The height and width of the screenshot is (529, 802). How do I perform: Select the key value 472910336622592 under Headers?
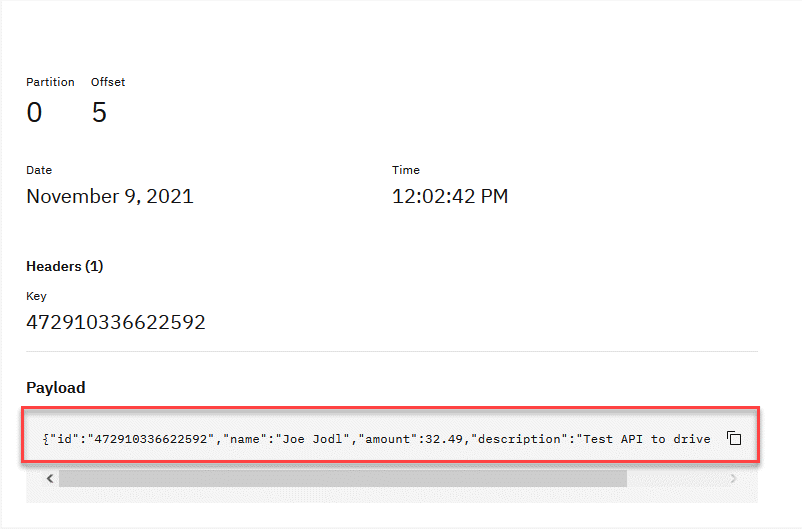click(115, 322)
